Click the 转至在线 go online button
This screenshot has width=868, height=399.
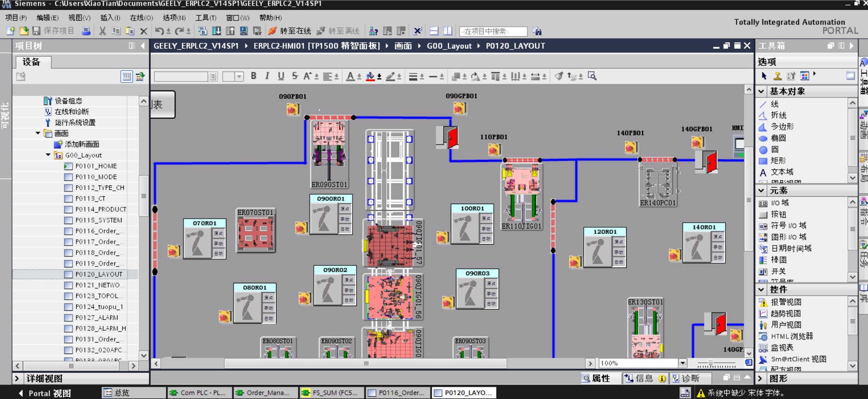point(290,31)
